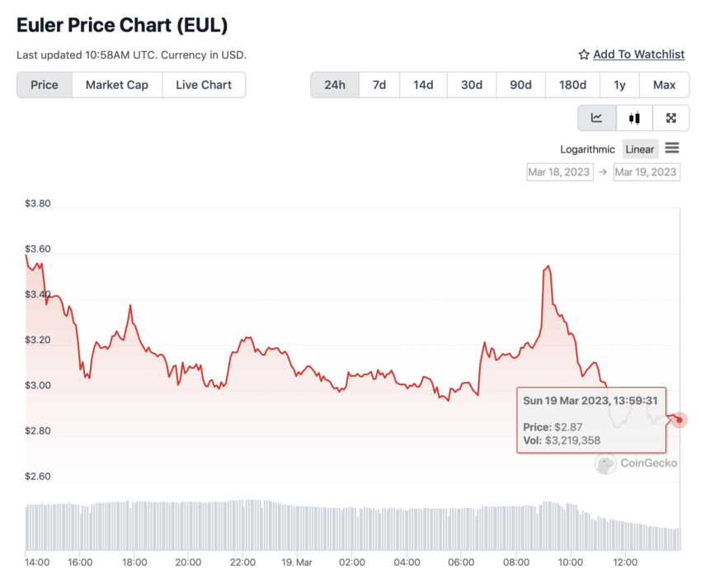Open end date Mar 19, 2023 picker
Screen dimensions: 701x588
coord(646,172)
